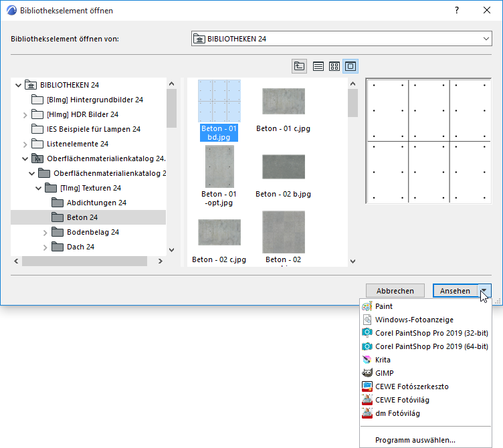Click folder tree scroll-up arrow

(x=172, y=84)
